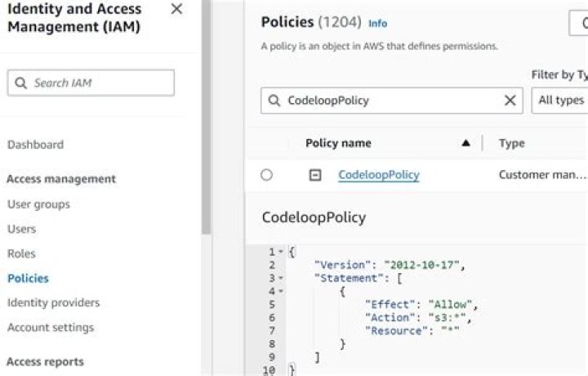This screenshot has width=588, height=376.
Task: Sort by Policy name arrow
Action: (465, 144)
